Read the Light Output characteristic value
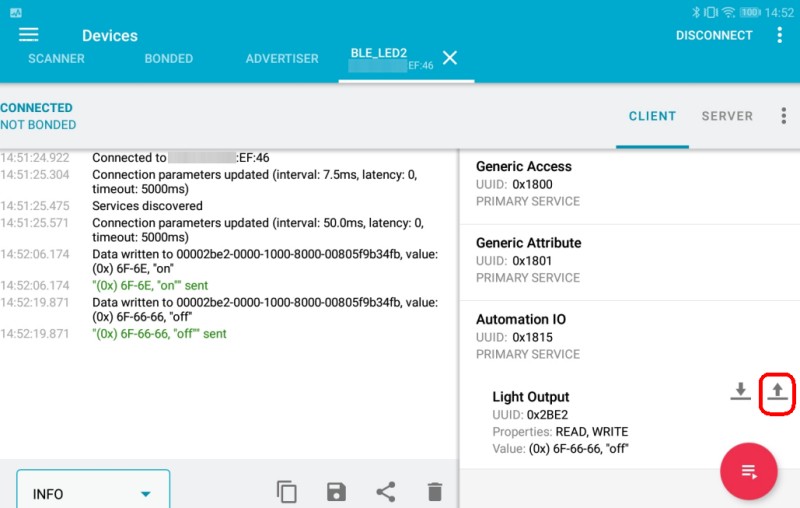This screenshot has height=508, width=800. point(740,391)
